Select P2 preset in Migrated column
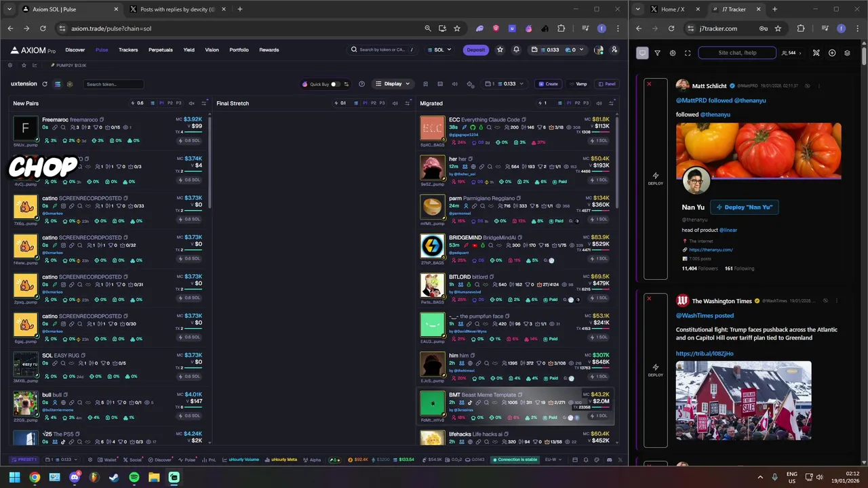868x488 pixels. (x=576, y=103)
